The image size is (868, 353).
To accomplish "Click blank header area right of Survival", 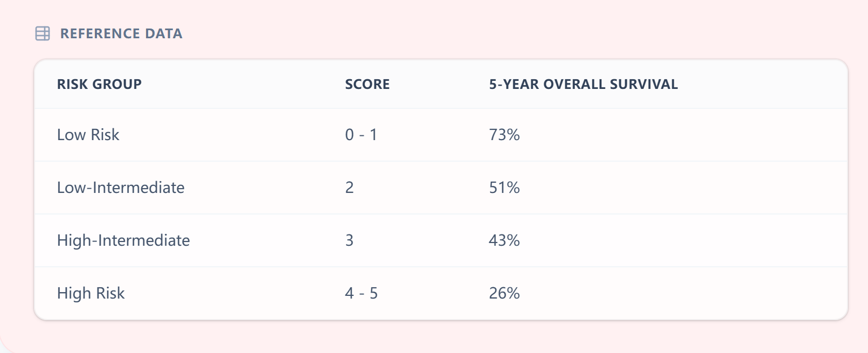I will pos(765,84).
